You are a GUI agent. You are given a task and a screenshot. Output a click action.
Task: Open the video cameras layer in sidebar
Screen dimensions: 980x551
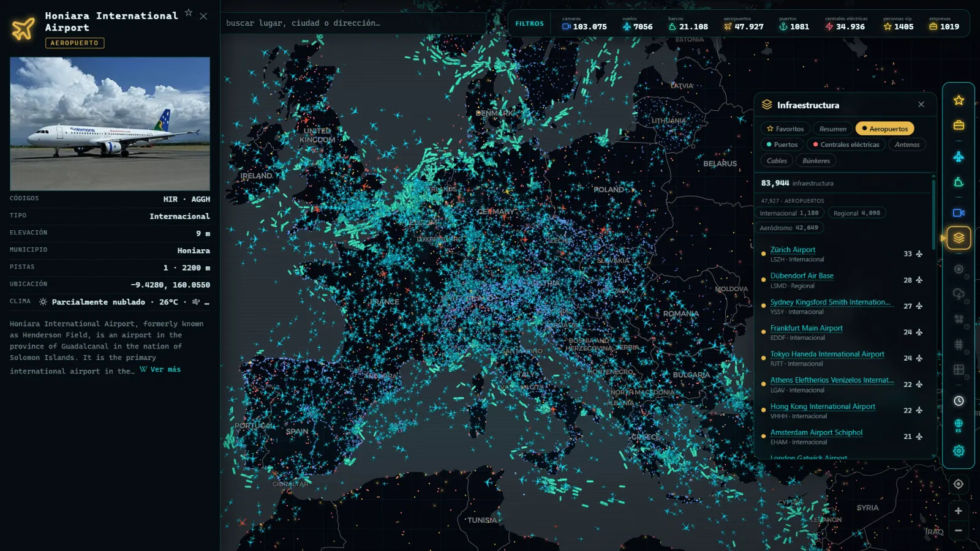click(959, 212)
